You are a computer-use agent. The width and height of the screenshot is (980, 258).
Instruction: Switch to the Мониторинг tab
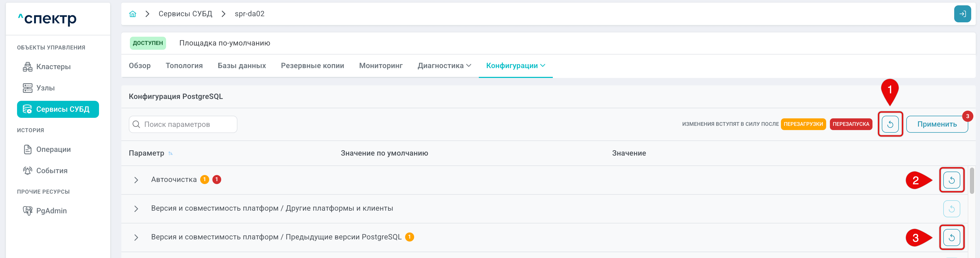tap(380, 66)
